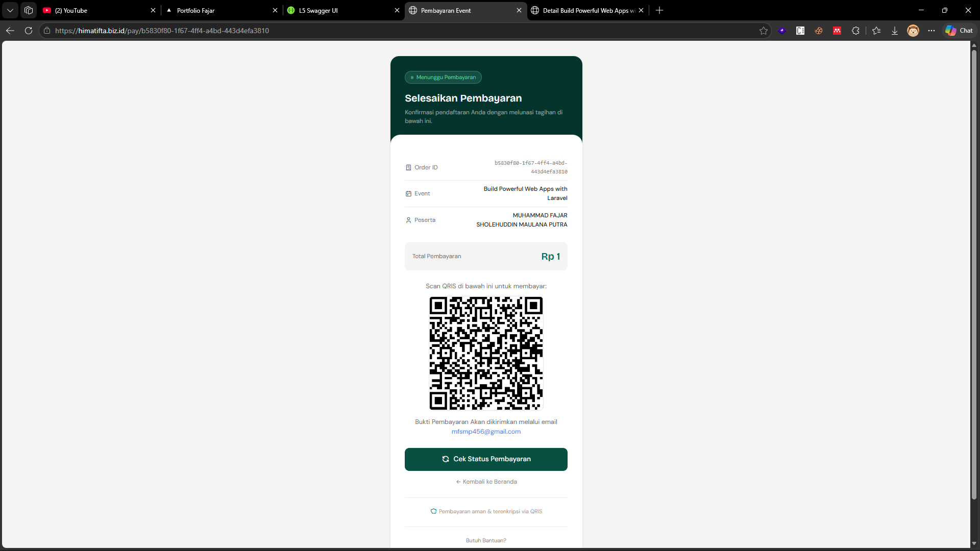Click the Rp 1 total amount
Screen dimensions: 980x551
[x=551, y=257]
